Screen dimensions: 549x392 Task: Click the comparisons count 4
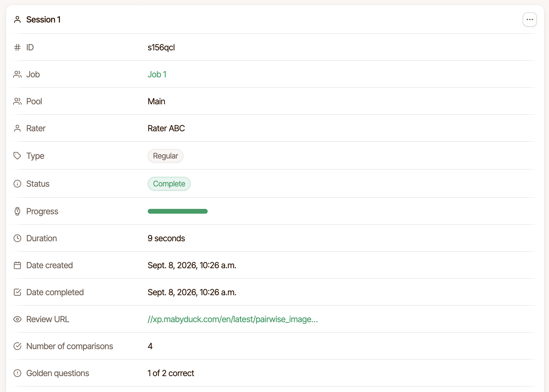coord(150,346)
